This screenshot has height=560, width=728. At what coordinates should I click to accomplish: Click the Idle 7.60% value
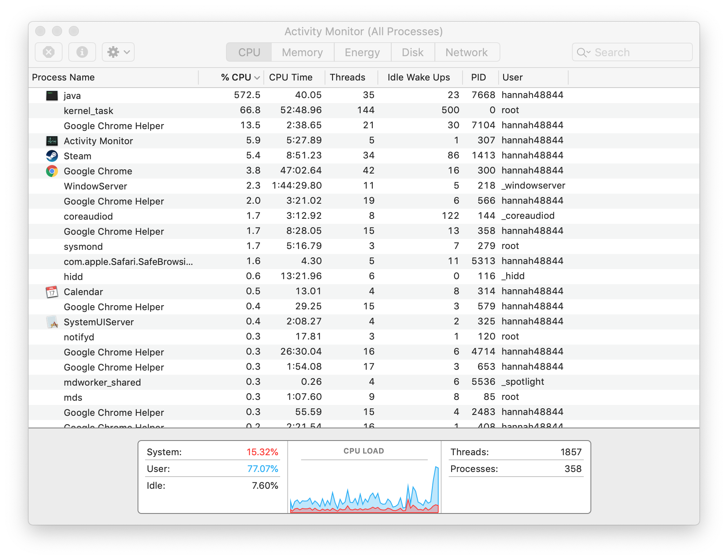pyautogui.click(x=265, y=485)
